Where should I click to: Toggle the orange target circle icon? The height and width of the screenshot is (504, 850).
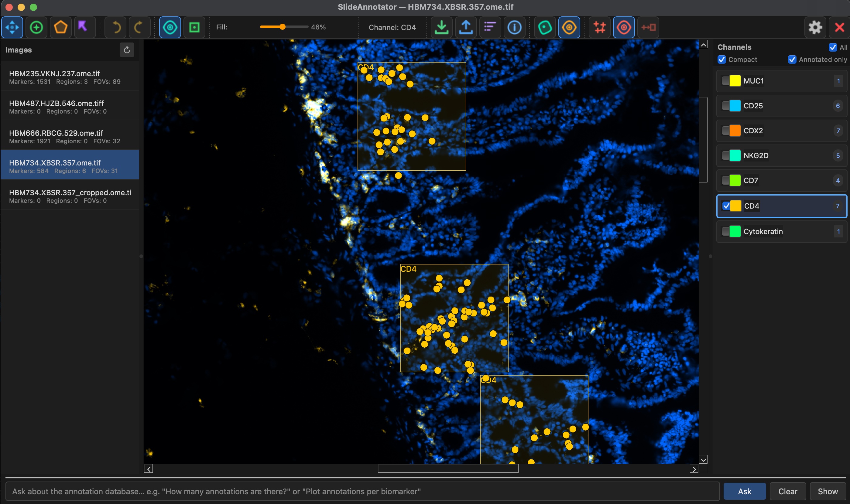click(x=569, y=27)
